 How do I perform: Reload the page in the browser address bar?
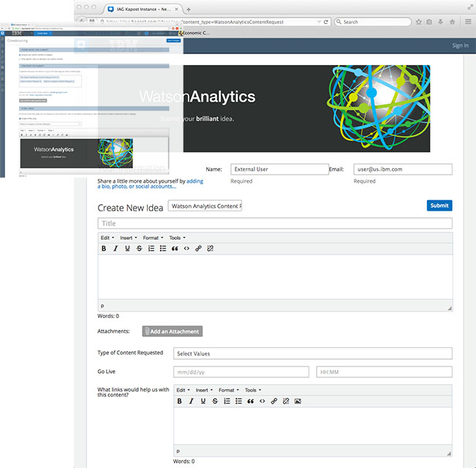click(325, 22)
